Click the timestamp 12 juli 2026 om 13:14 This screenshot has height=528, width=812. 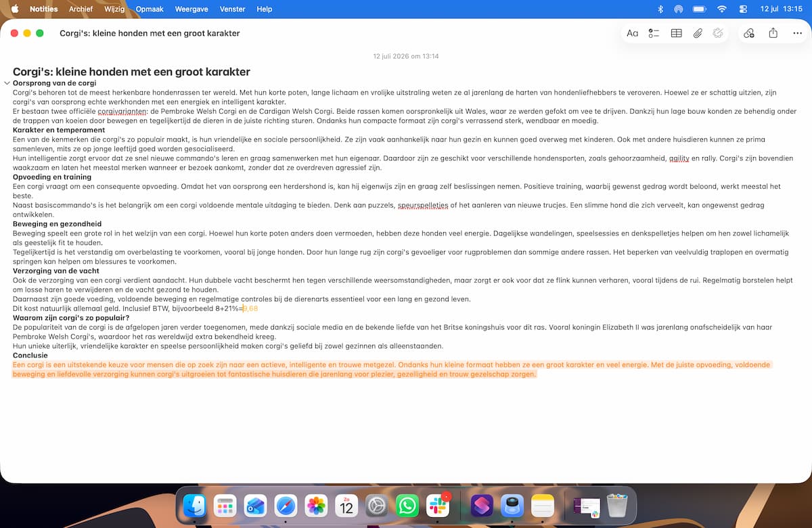pyautogui.click(x=406, y=56)
